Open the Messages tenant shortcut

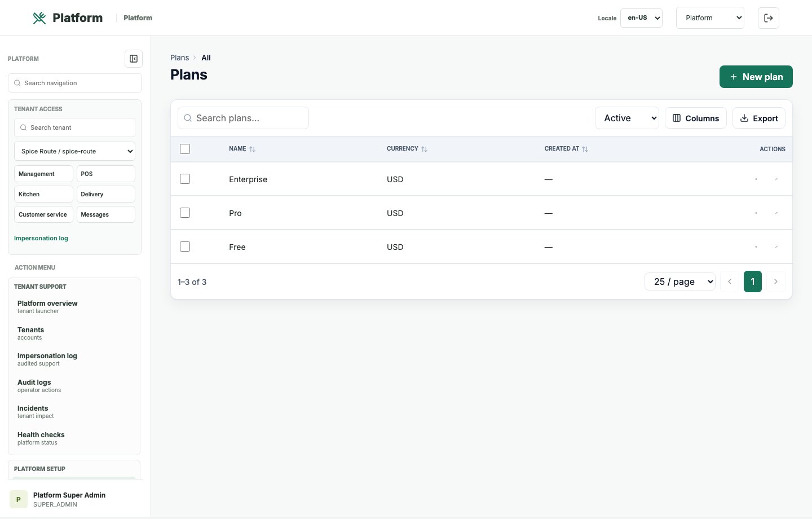coord(106,214)
